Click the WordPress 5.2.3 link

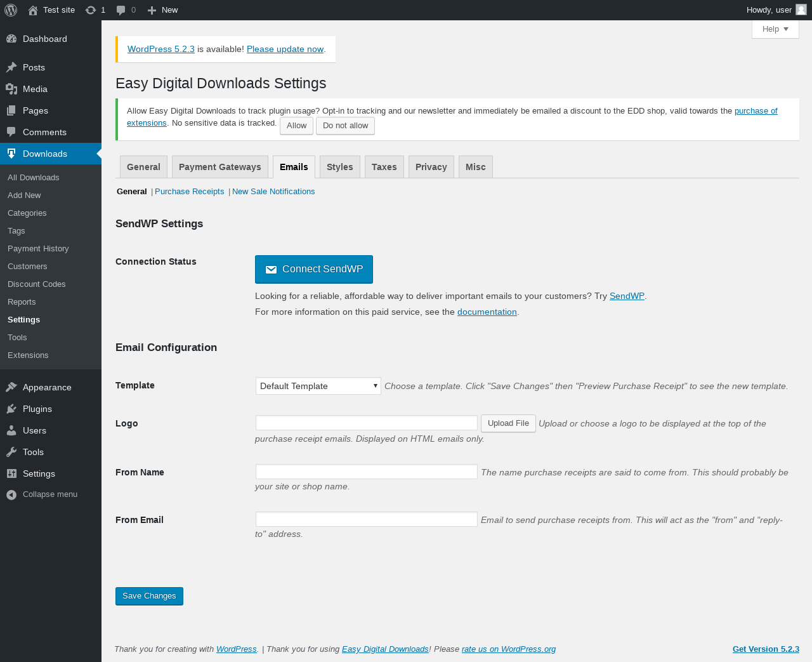(161, 50)
